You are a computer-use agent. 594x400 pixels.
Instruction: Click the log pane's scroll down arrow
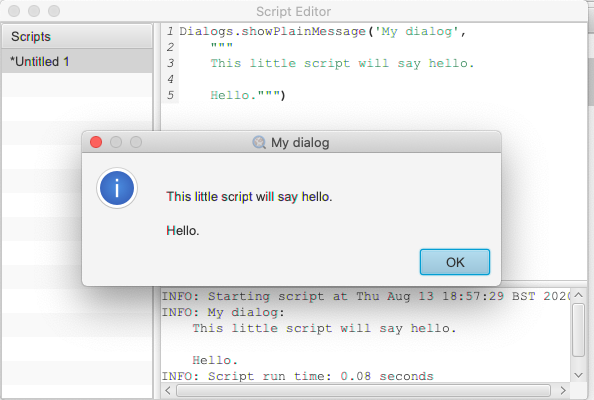[578, 375]
